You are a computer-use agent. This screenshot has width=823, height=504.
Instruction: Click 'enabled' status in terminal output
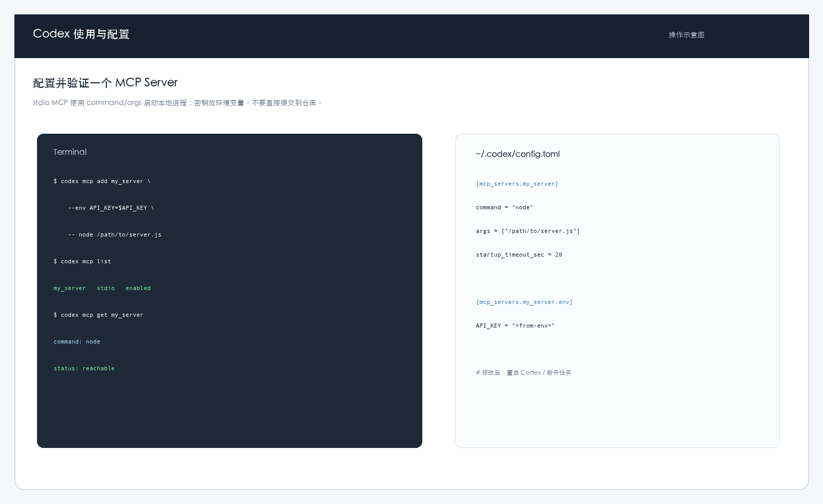(x=138, y=288)
